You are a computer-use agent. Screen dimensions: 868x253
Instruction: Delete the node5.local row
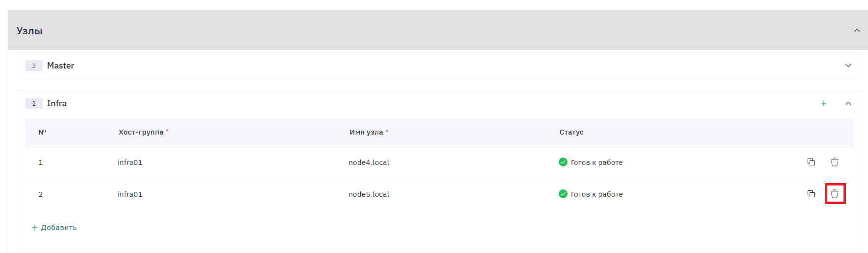[835, 194]
